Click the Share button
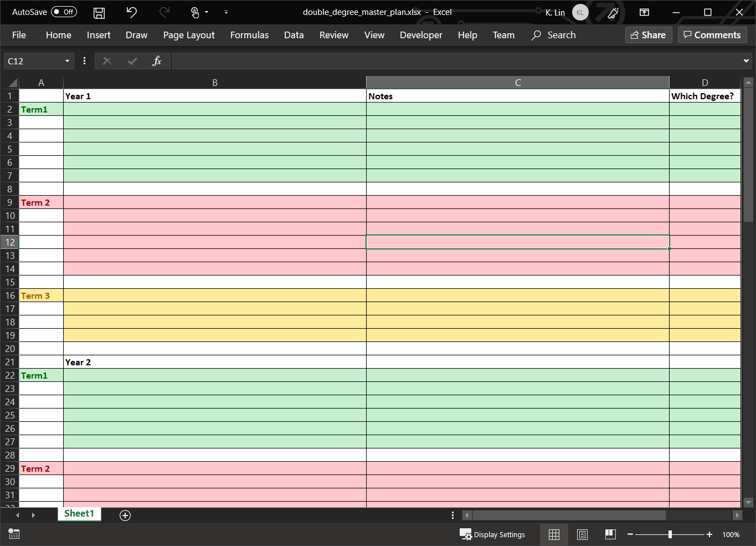The height and width of the screenshot is (546, 756). (x=649, y=35)
